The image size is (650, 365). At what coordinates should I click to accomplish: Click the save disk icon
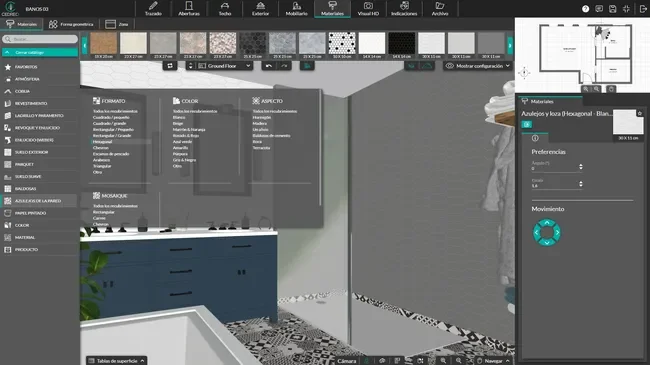(613, 9)
